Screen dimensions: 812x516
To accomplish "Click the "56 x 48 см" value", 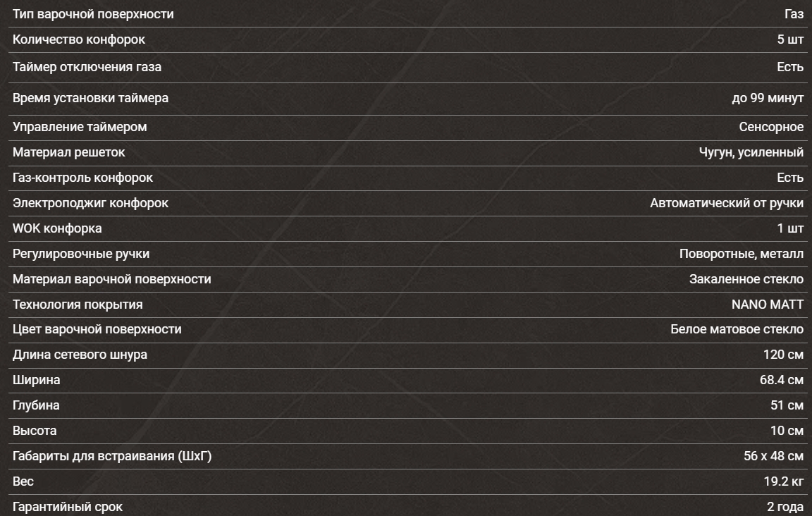I will tap(773, 456).
